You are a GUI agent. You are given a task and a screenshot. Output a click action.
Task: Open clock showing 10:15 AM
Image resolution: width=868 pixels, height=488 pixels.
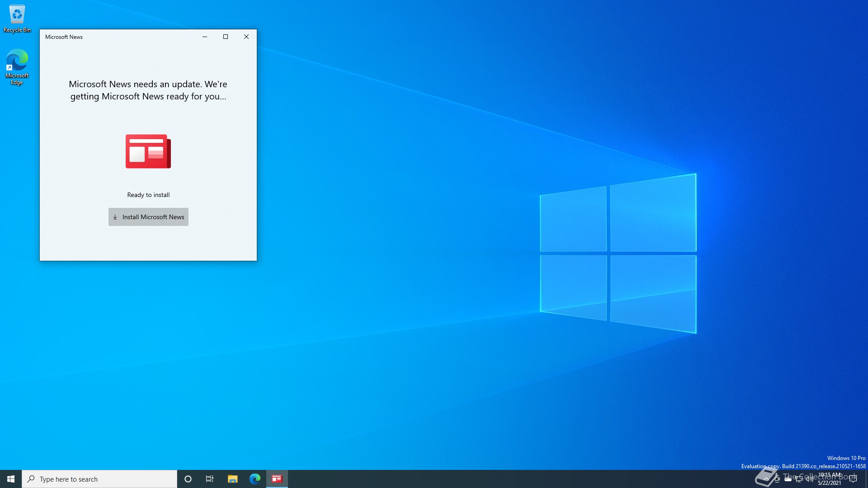pos(830,479)
